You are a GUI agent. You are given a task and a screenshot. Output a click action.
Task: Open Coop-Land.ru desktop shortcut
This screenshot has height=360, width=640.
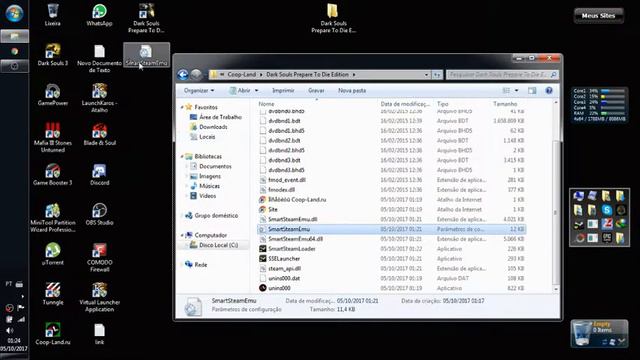pos(53,334)
